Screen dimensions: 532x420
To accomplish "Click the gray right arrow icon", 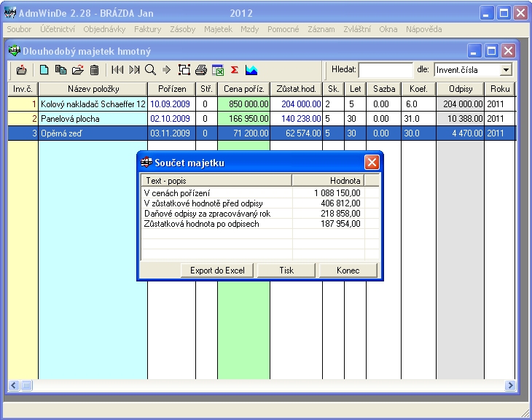I will click(x=167, y=70).
